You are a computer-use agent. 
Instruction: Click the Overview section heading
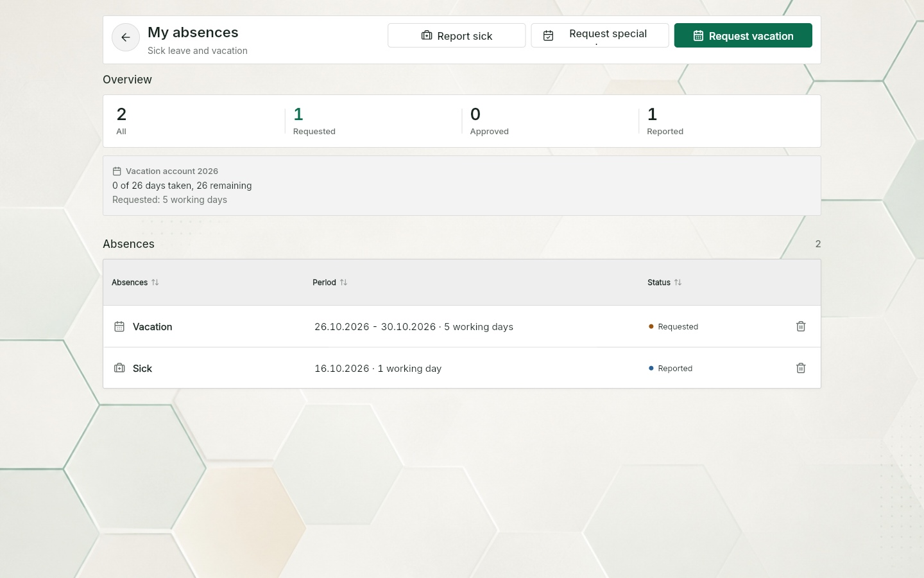127,80
